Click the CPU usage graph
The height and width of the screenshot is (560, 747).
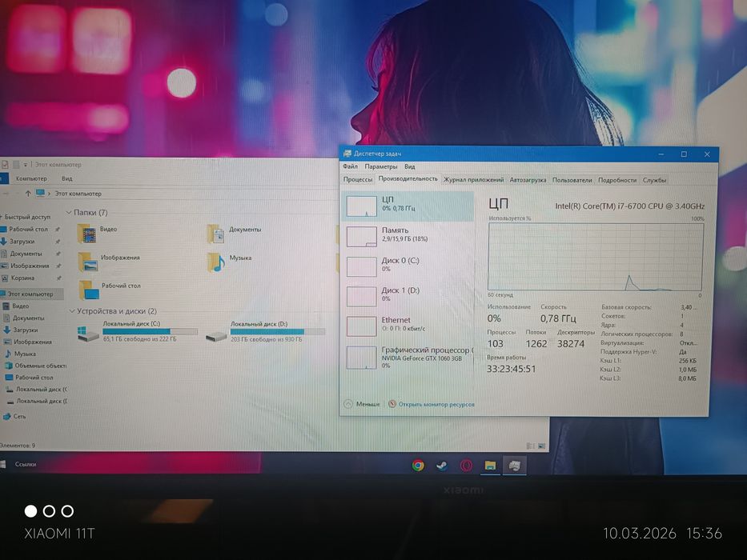(596, 257)
